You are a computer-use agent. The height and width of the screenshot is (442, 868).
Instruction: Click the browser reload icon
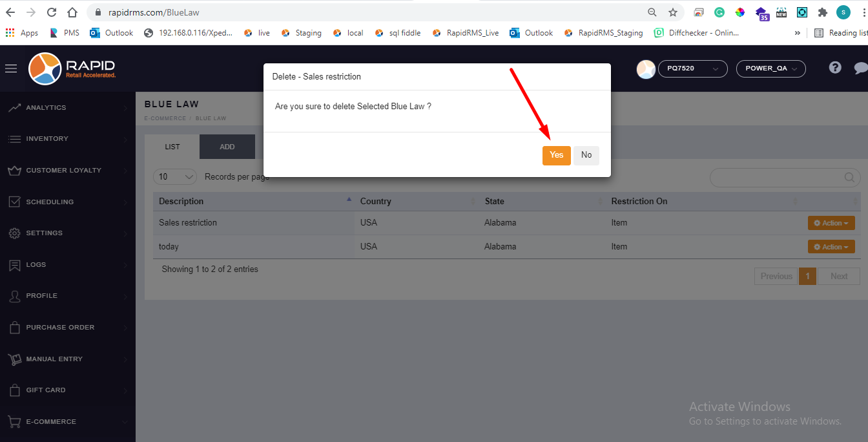pos(52,12)
